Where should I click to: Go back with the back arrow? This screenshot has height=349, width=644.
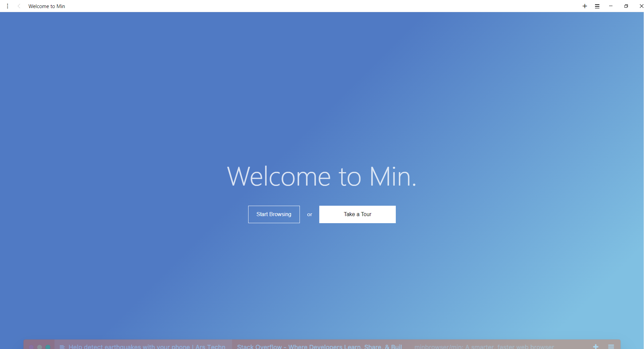19,6
